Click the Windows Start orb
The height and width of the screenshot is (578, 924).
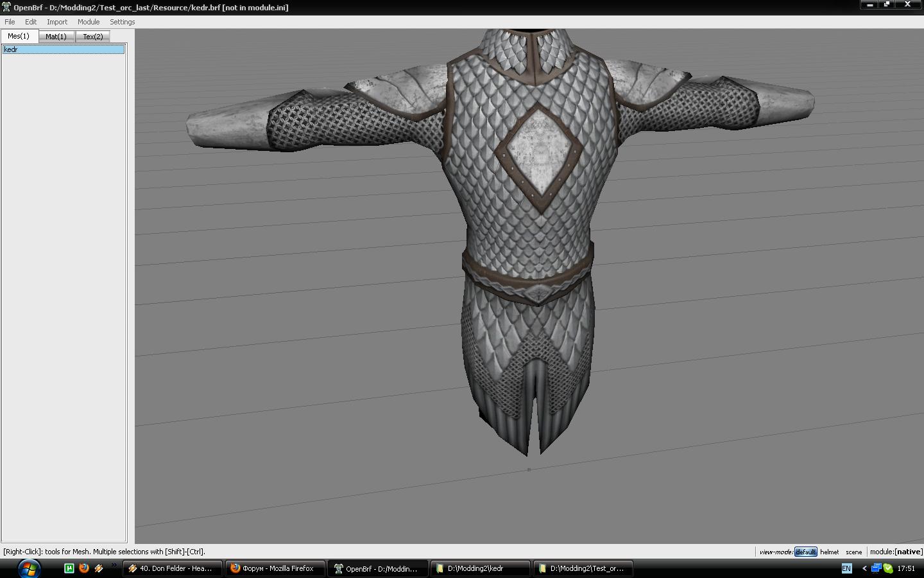click(29, 568)
